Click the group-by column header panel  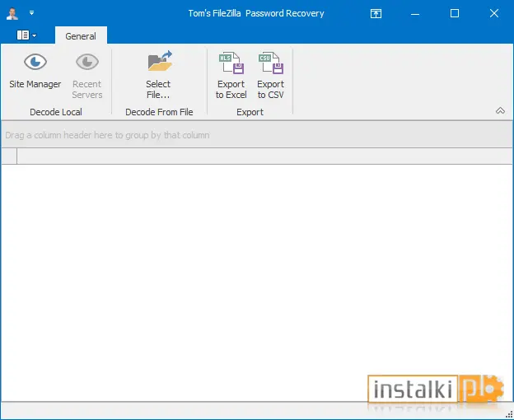pos(257,135)
